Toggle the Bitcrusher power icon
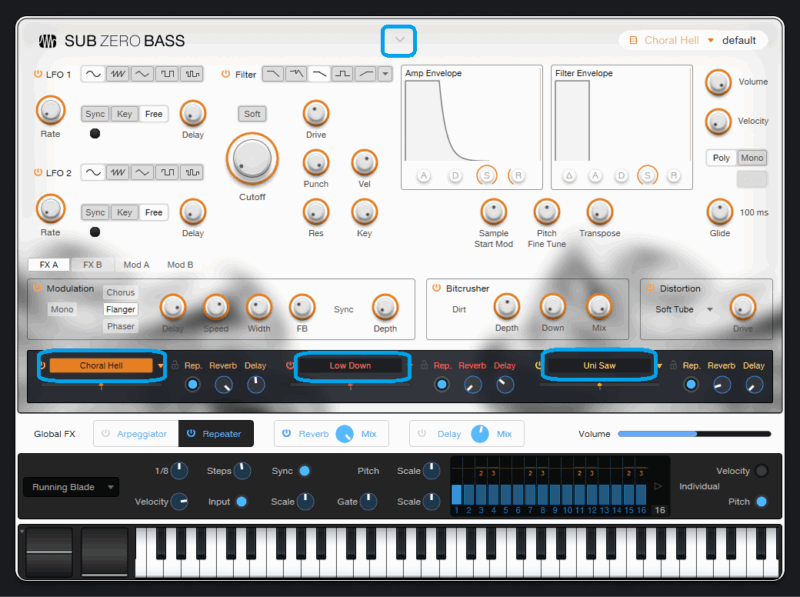This screenshot has height=597, width=800. point(436,288)
